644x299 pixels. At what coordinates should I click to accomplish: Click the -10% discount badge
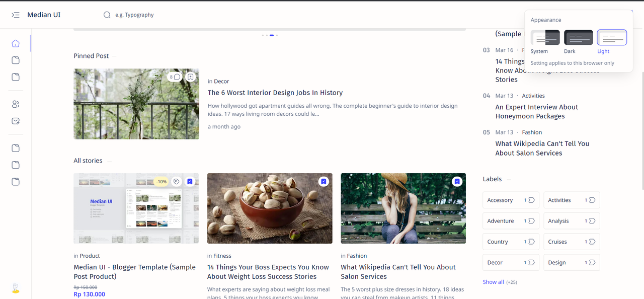[161, 182]
